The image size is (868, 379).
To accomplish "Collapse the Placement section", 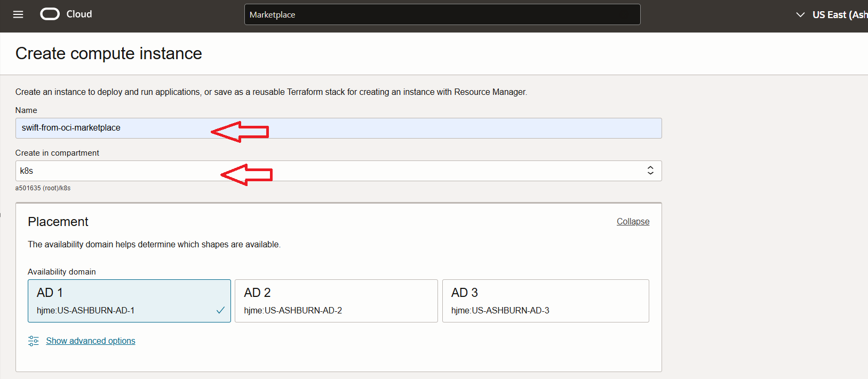I will [x=633, y=222].
